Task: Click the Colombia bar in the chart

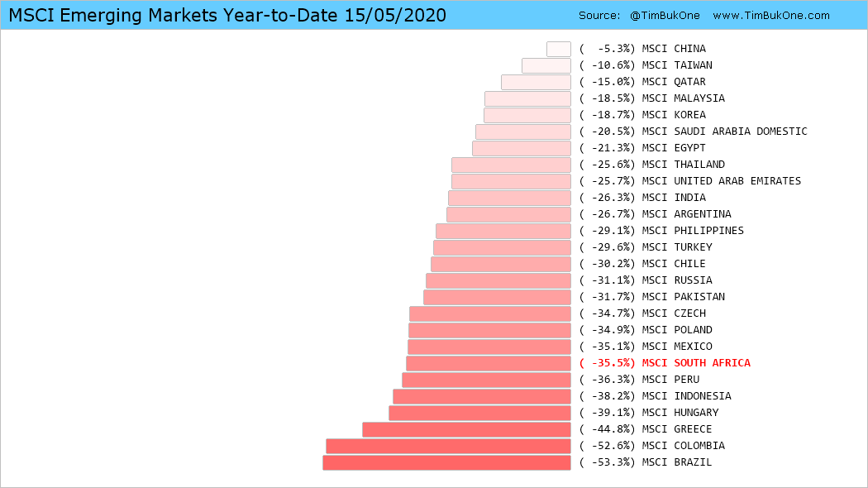Action: (x=448, y=446)
